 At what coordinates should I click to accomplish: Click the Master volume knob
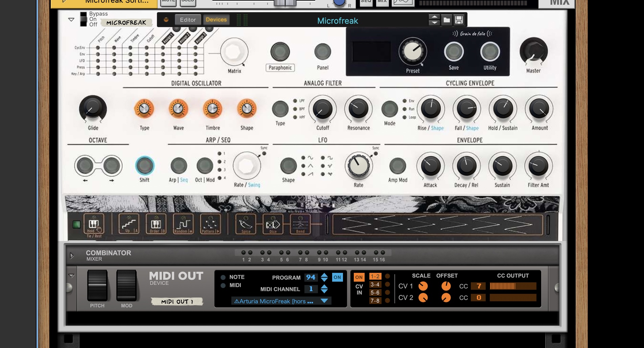click(533, 51)
